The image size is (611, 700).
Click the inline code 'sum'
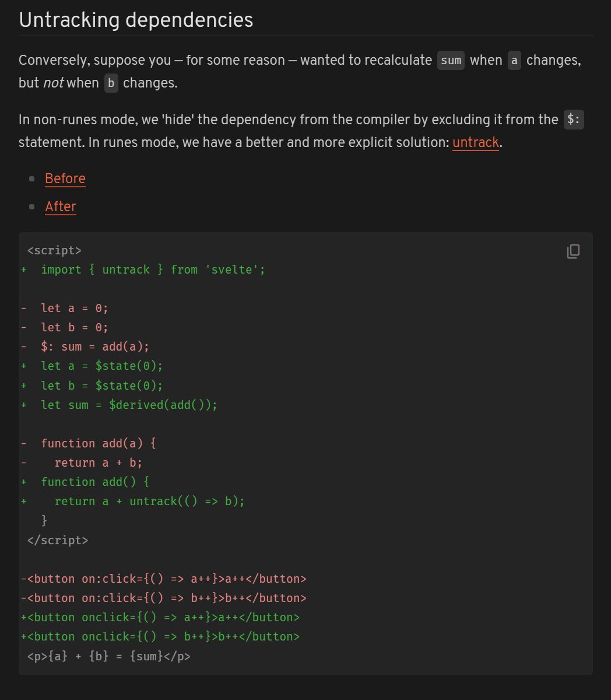click(x=451, y=60)
